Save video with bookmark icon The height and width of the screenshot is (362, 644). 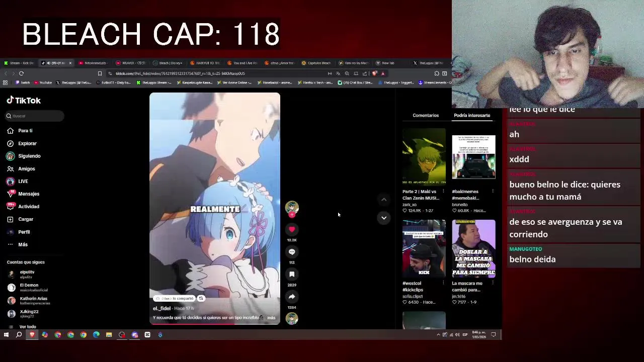pos(292,275)
